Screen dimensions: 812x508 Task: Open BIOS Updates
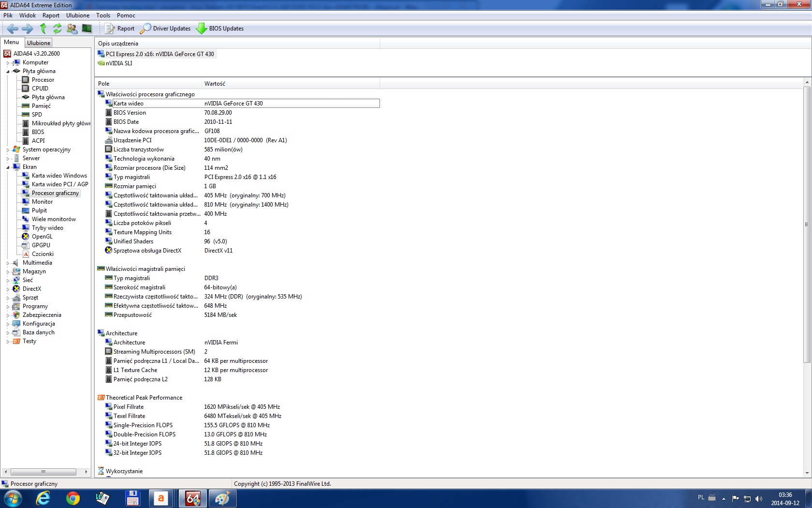click(x=220, y=29)
